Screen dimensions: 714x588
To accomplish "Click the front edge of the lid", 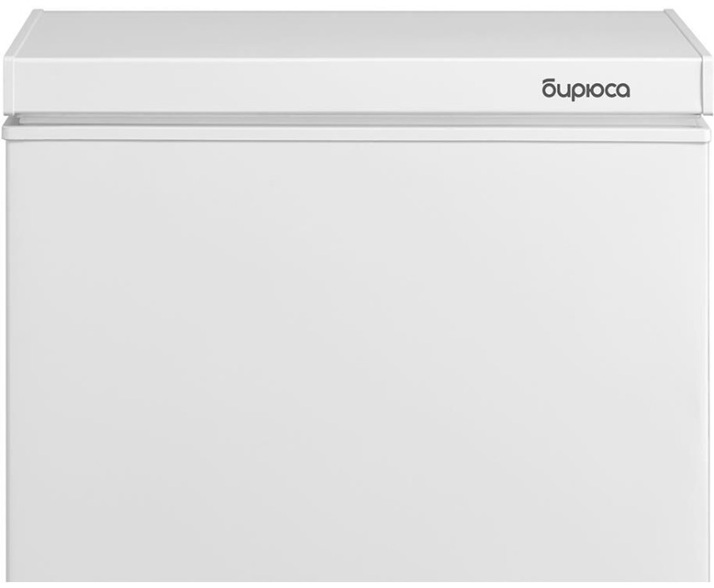I will [358, 87].
